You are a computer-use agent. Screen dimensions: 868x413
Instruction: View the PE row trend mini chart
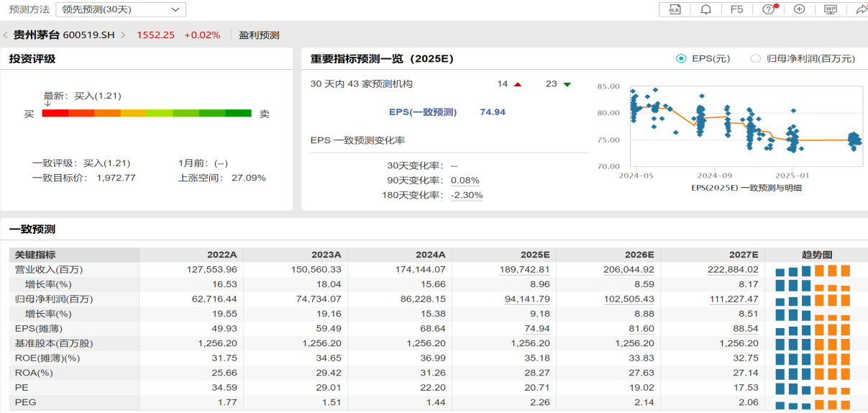tap(813, 388)
